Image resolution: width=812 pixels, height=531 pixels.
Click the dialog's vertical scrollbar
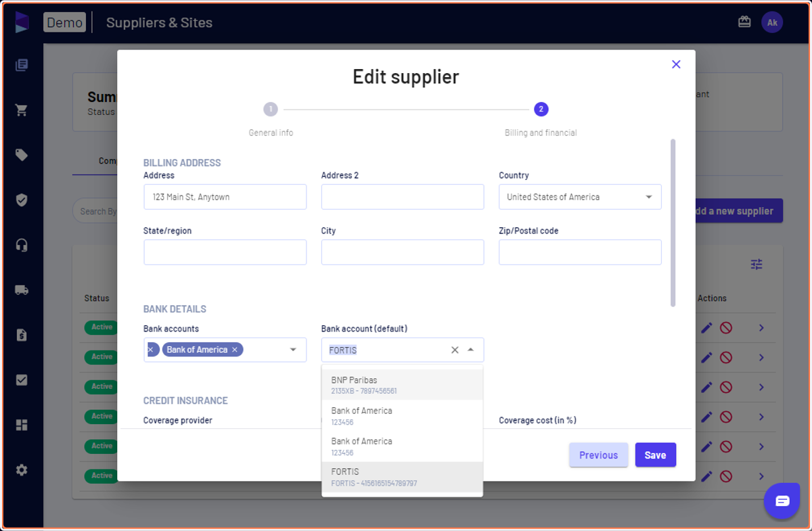(x=673, y=223)
